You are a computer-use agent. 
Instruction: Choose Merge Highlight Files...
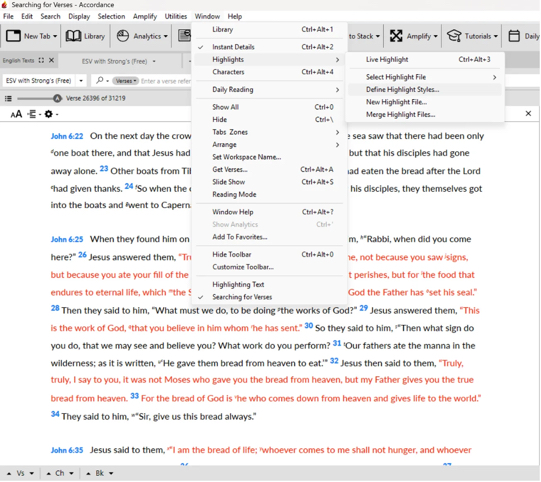pyautogui.click(x=424, y=115)
